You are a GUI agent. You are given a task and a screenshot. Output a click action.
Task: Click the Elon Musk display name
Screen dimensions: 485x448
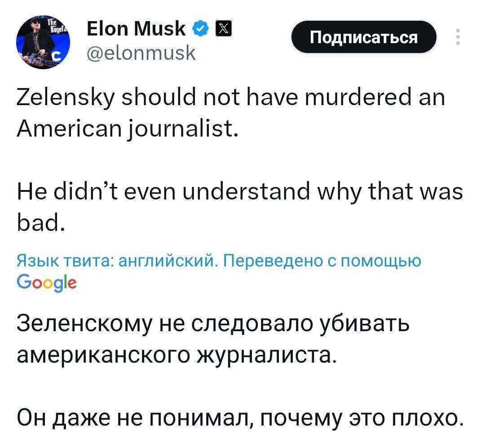[x=135, y=28]
